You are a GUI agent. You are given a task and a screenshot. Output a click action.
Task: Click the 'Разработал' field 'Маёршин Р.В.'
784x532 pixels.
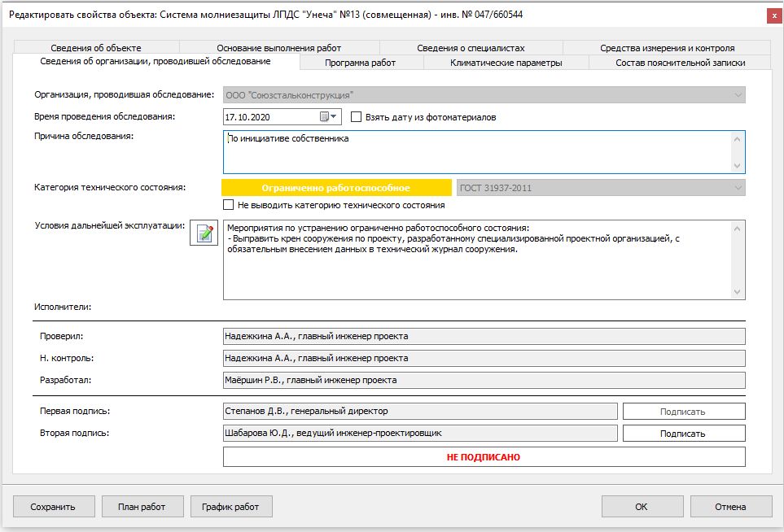click(484, 380)
